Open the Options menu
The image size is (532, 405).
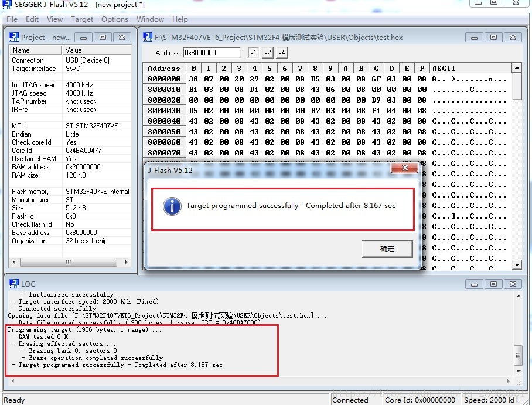115,19
